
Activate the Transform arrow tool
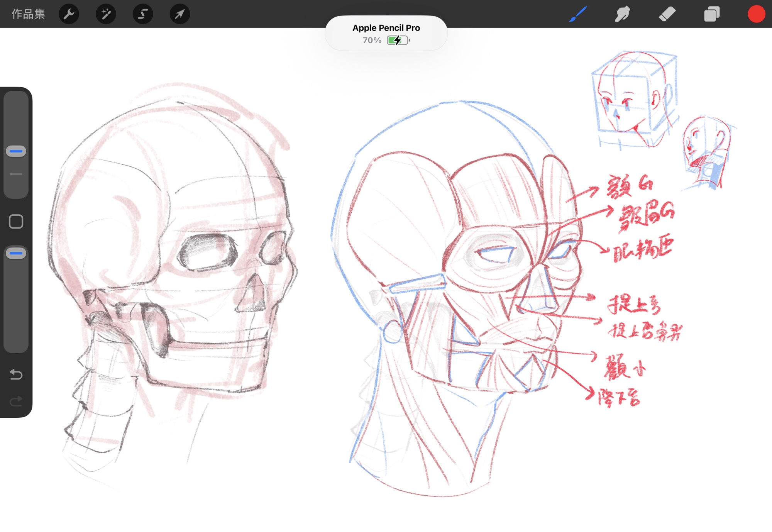click(180, 14)
